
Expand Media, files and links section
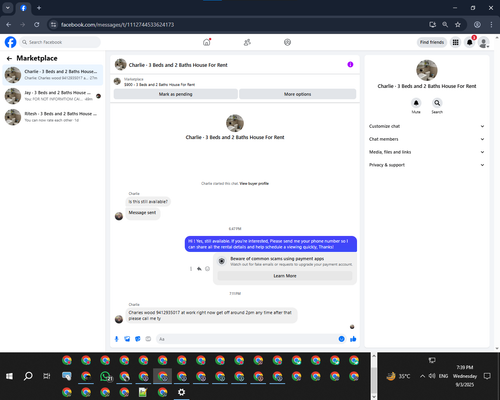(426, 152)
